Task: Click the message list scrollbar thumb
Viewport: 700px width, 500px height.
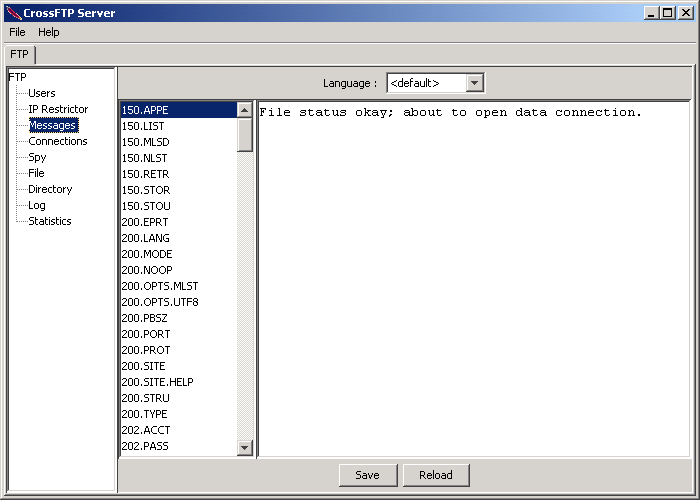Action: click(x=245, y=135)
